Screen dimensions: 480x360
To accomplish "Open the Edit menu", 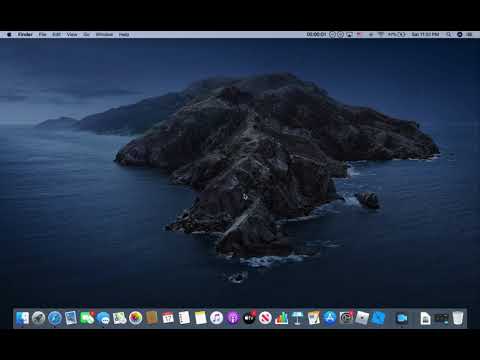I will coord(56,34).
